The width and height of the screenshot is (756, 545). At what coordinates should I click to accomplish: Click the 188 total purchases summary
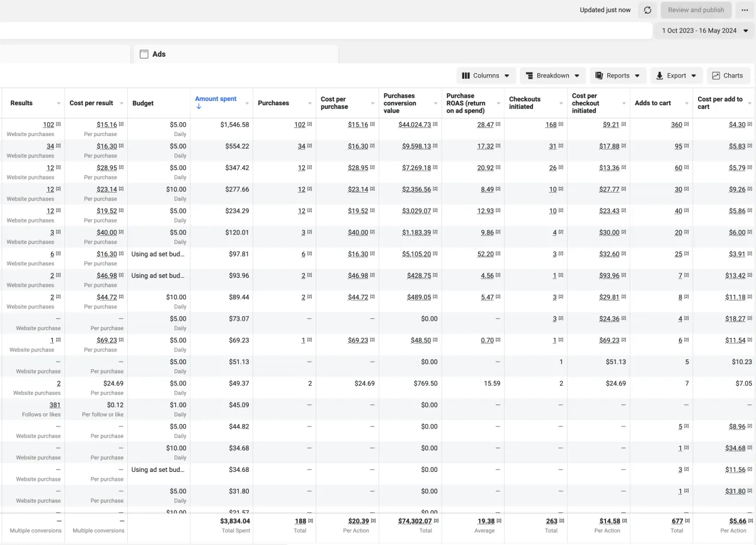[x=301, y=521]
